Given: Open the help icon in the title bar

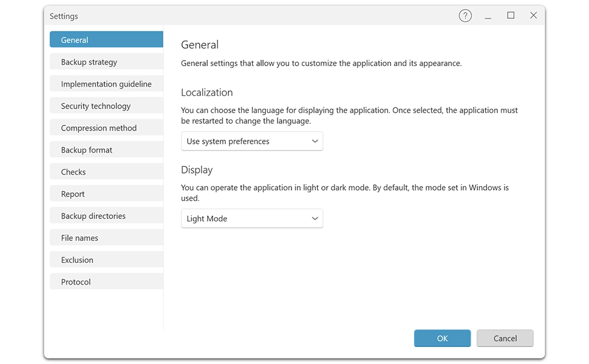Looking at the screenshot, I should 465,15.
